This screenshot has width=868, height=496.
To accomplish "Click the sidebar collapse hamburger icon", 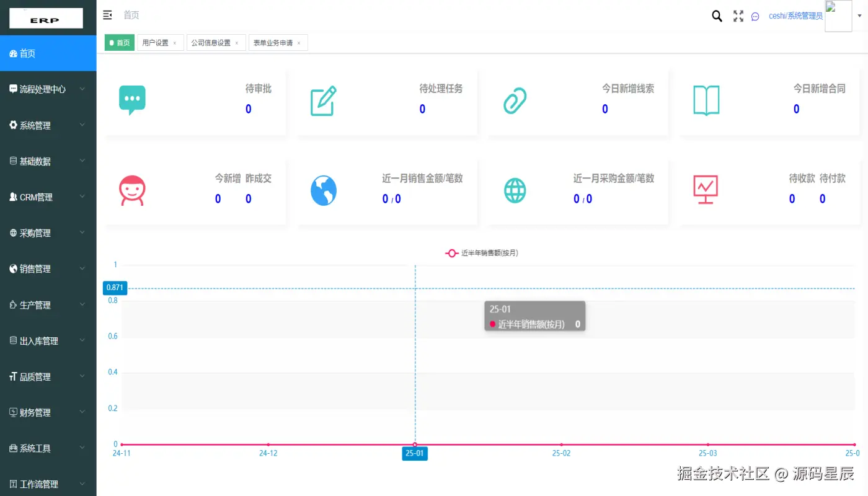I will 107,15.
